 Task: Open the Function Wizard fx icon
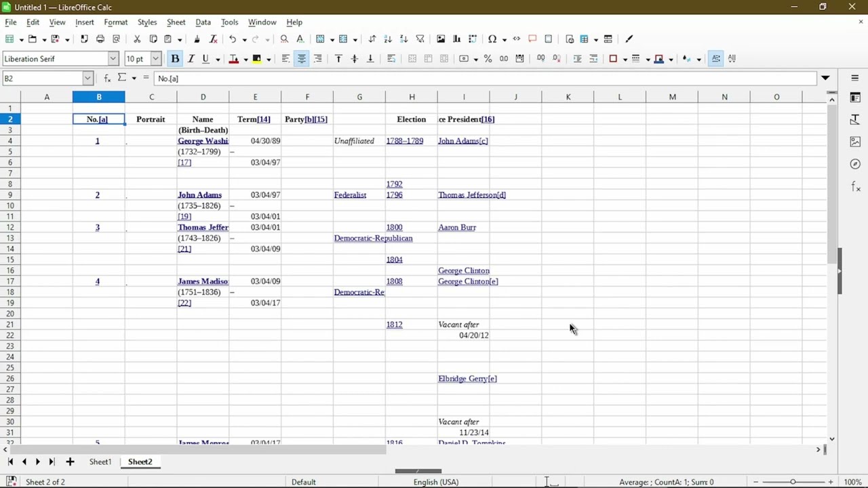[107, 78]
